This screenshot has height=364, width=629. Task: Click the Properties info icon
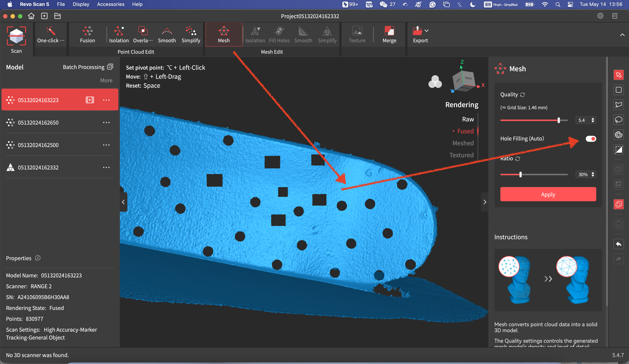coord(38,258)
